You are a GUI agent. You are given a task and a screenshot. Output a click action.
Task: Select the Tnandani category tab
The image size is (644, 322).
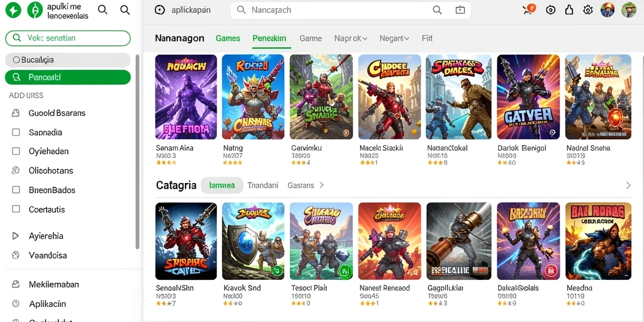(263, 186)
